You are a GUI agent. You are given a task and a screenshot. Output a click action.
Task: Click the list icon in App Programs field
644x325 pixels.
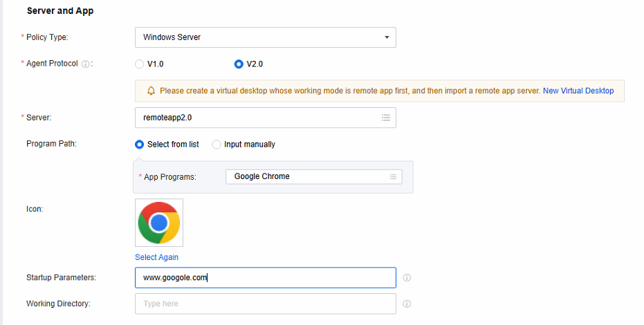tap(394, 176)
